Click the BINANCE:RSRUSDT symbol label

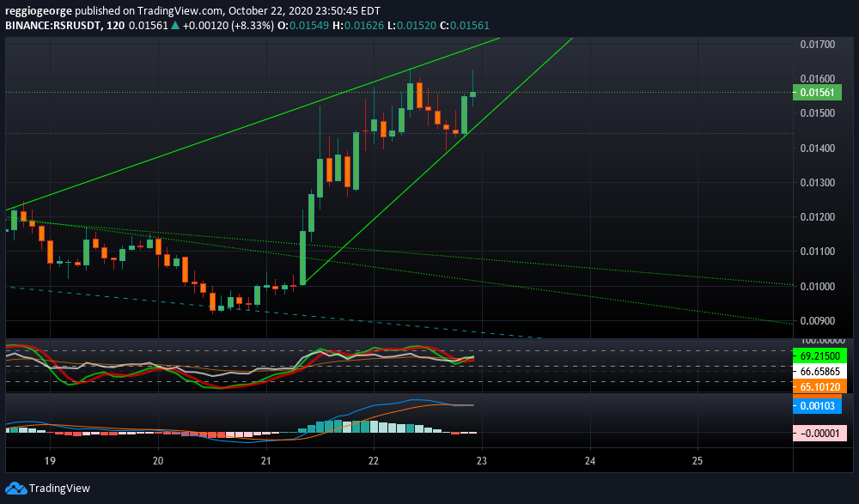click(53, 25)
